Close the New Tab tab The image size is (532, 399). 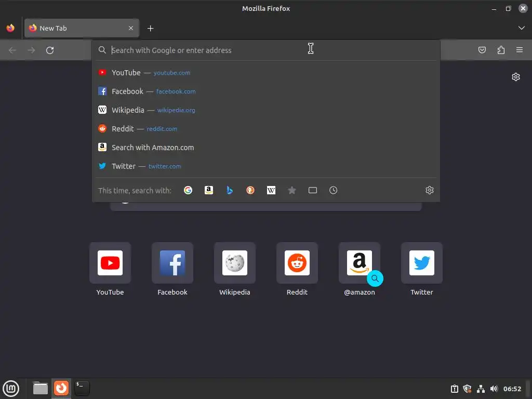point(131,28)
